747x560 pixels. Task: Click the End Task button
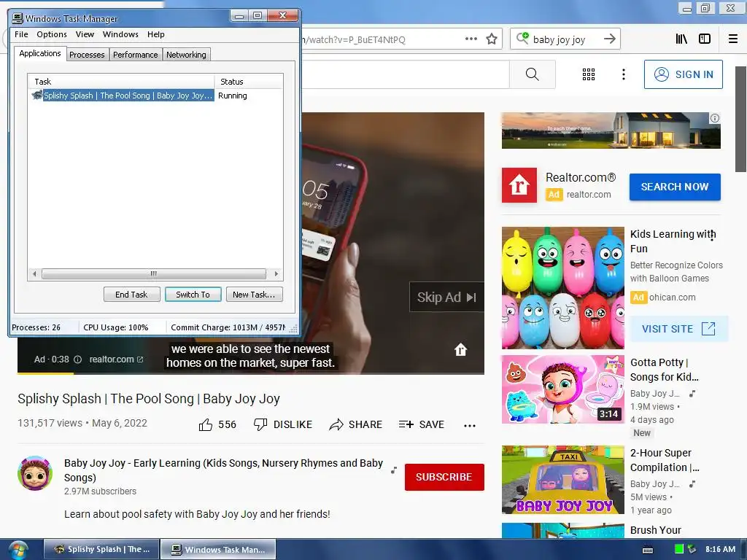pos(131,295)
